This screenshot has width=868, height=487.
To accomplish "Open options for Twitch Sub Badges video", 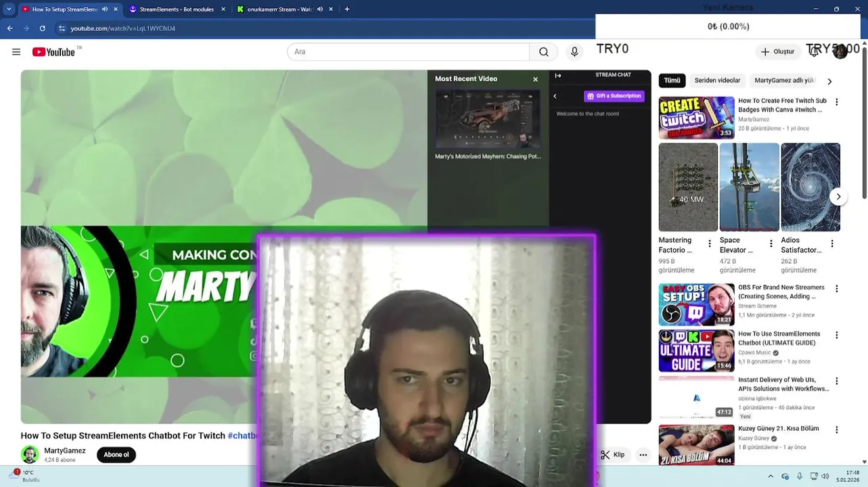I will (837, 102).
